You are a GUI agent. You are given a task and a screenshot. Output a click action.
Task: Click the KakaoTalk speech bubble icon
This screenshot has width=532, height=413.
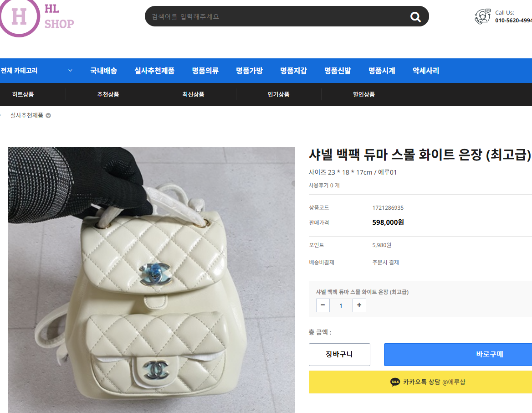click(395, 382)
